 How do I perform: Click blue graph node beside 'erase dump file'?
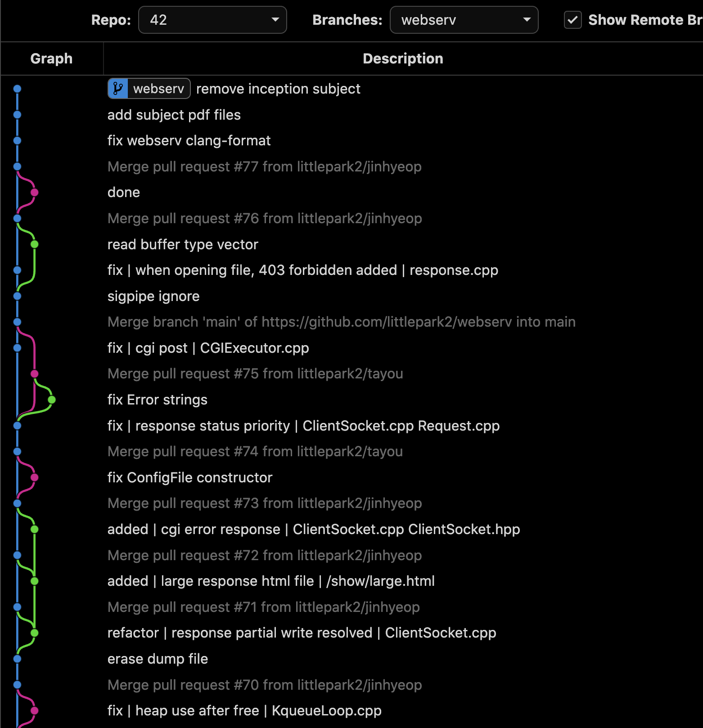[x=17, y=659]
